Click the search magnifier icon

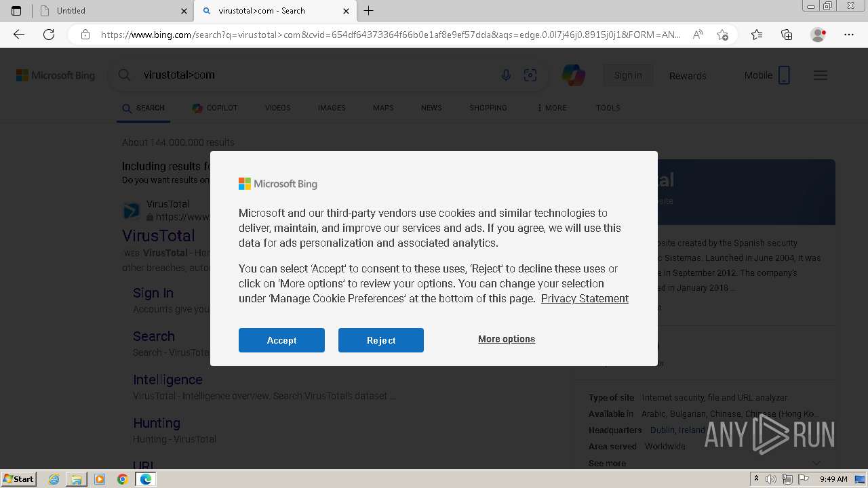tap(124, 75)
